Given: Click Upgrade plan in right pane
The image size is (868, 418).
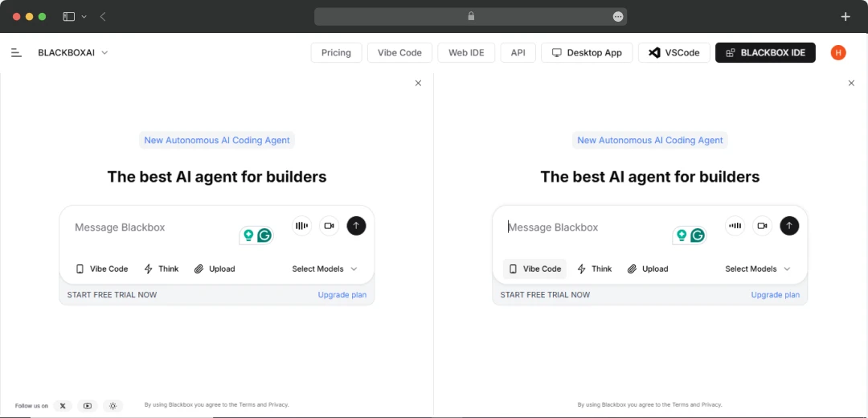Looking at the screenshot, I should coord(775,294).
